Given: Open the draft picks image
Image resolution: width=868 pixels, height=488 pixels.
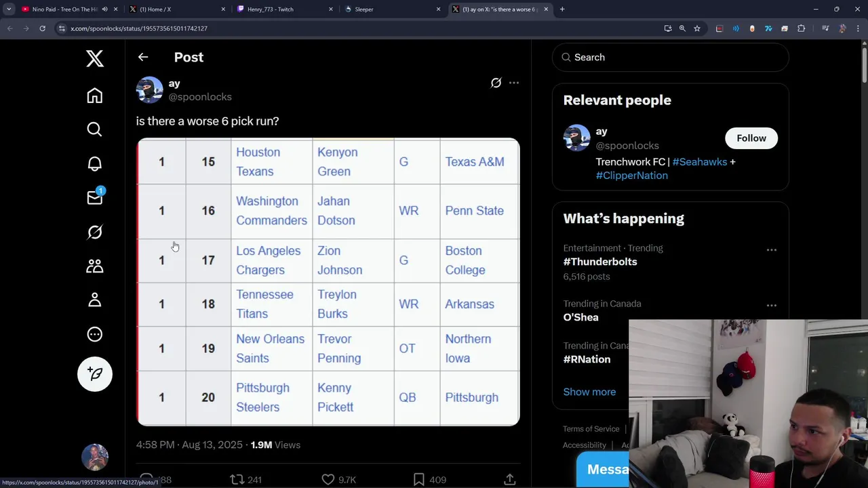Looking at the screenshot, I should (x=328, y=282).
